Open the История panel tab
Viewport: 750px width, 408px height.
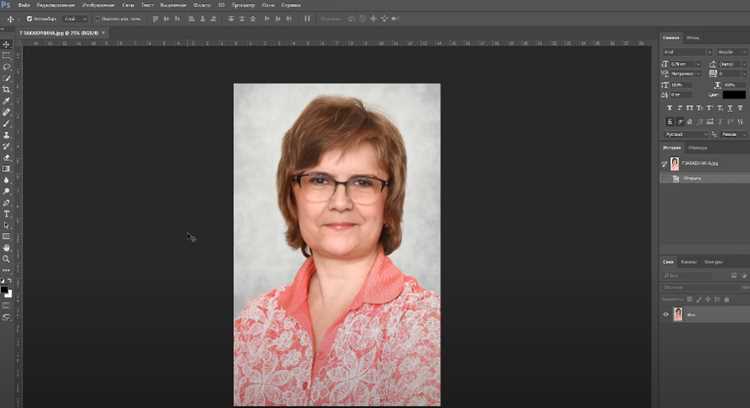(672, 148)
